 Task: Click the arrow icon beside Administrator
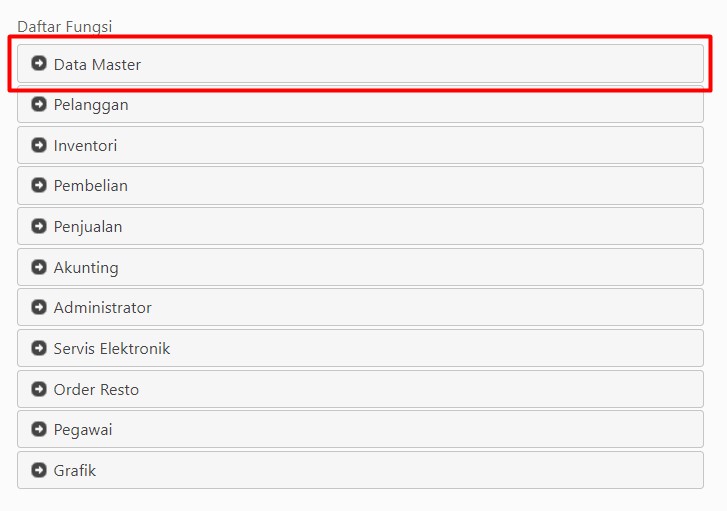pos(39,307)
